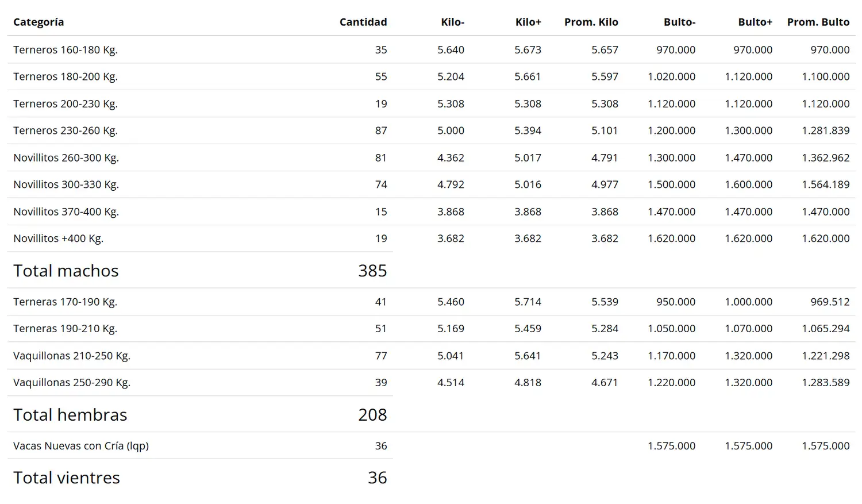Image resolution: width=862 pixels, height=504 pixels.
Task: Select the Total machos summary row
Action: pyautogui.click(x=200, y=270)
